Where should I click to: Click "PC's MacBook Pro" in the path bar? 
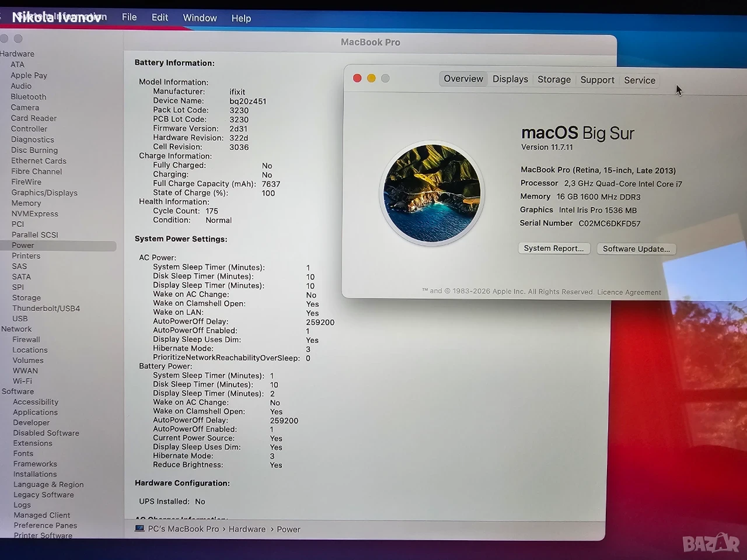pyautogui.click(x=183, y=529)
